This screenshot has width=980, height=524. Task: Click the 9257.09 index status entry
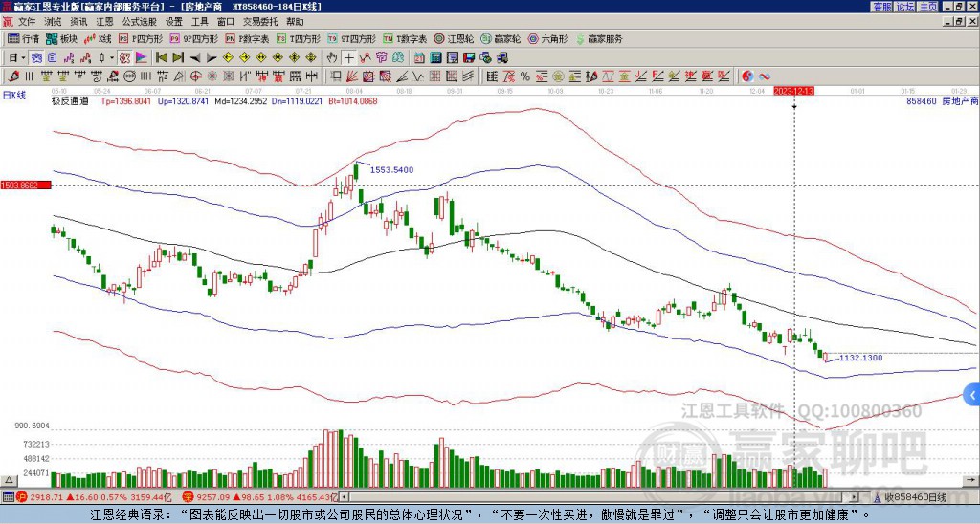(x=258, y=497)
